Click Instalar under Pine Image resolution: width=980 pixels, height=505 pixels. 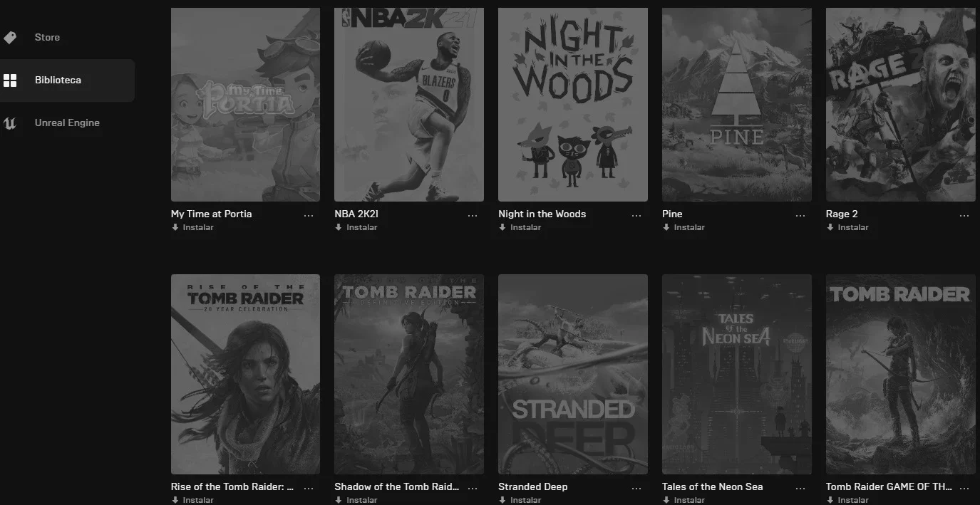[684, 227]
